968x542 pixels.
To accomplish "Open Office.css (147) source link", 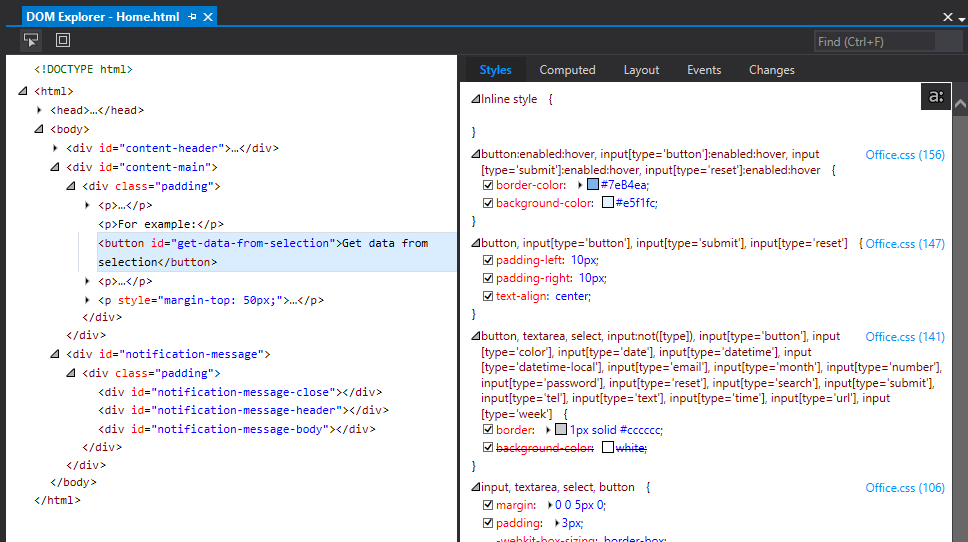I will coord(904,244).
